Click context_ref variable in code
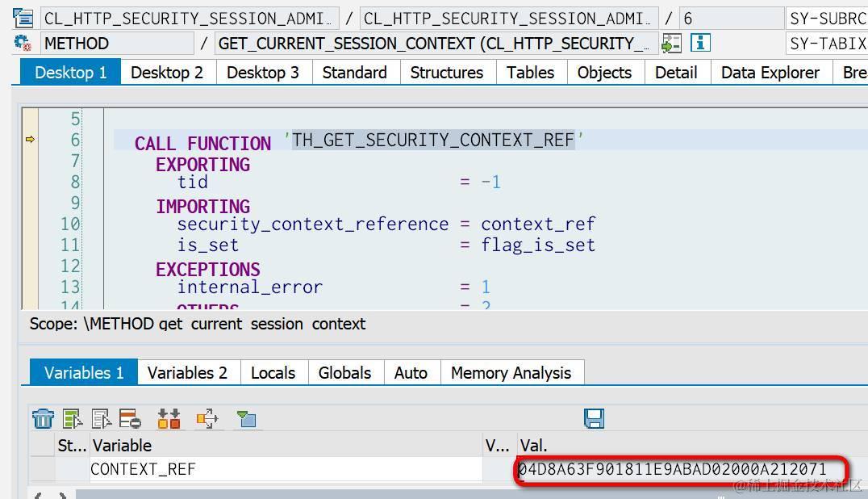 (x=538, y=224)
